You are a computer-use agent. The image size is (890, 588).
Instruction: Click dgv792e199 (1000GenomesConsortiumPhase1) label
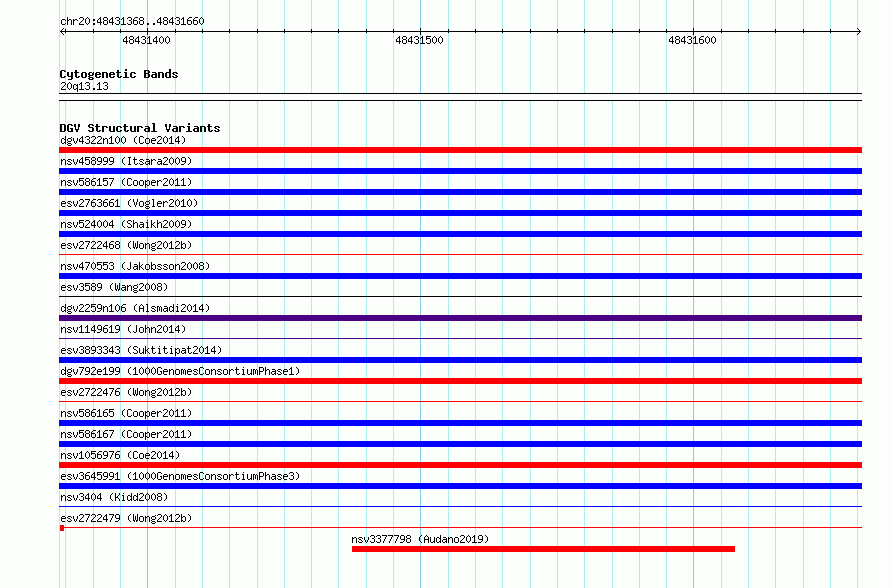pyautogui.click(x=180, y=371)
